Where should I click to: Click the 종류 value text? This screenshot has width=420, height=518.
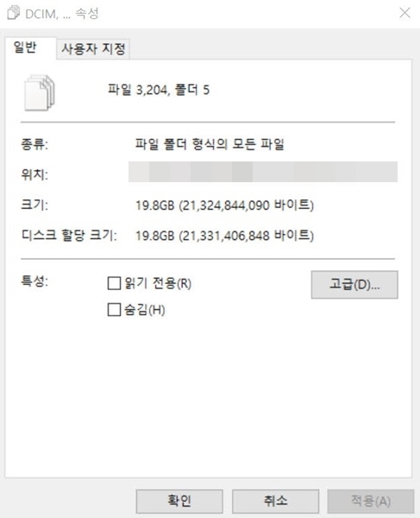tap(210, 144)
